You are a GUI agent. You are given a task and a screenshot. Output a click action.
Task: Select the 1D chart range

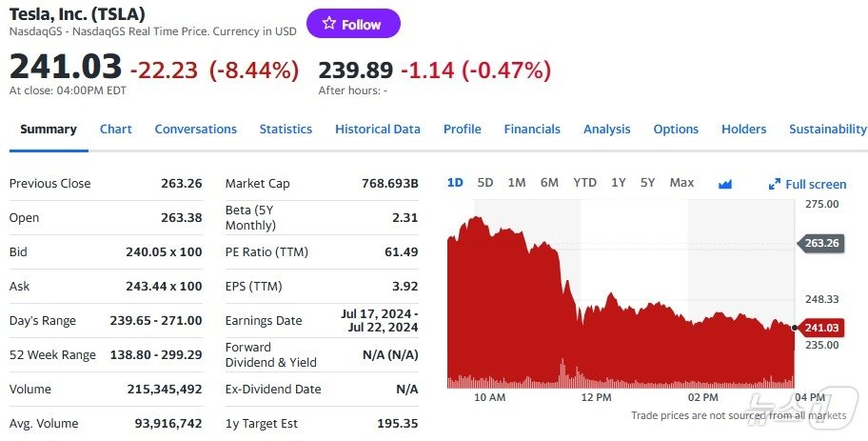(x=455, y=183)
